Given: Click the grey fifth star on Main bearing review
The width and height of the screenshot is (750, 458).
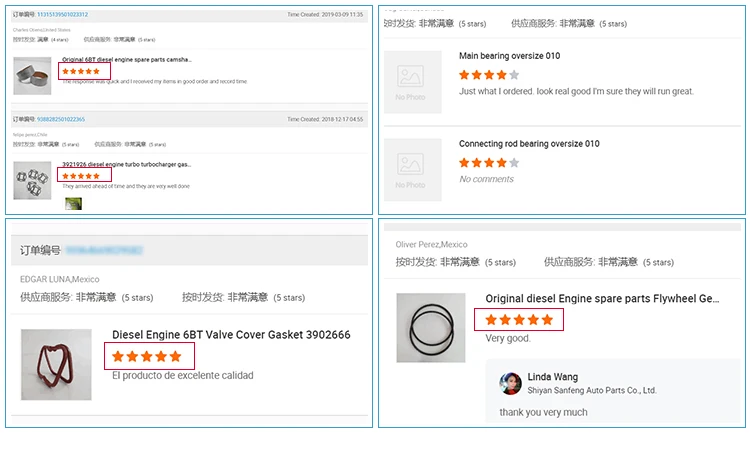Looking at the screenshot, I should click(x=514, y=75).
